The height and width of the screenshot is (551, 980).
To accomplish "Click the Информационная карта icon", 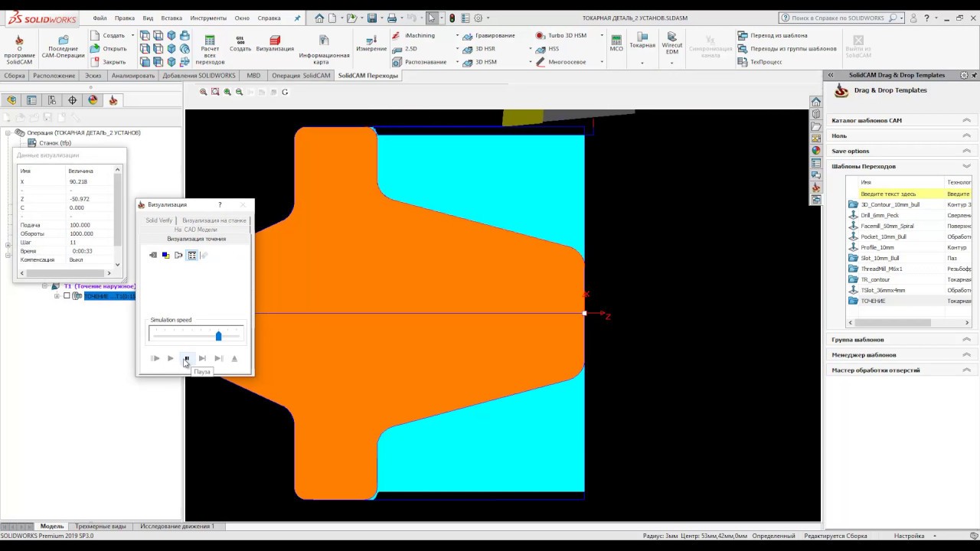I will (324, 49).
